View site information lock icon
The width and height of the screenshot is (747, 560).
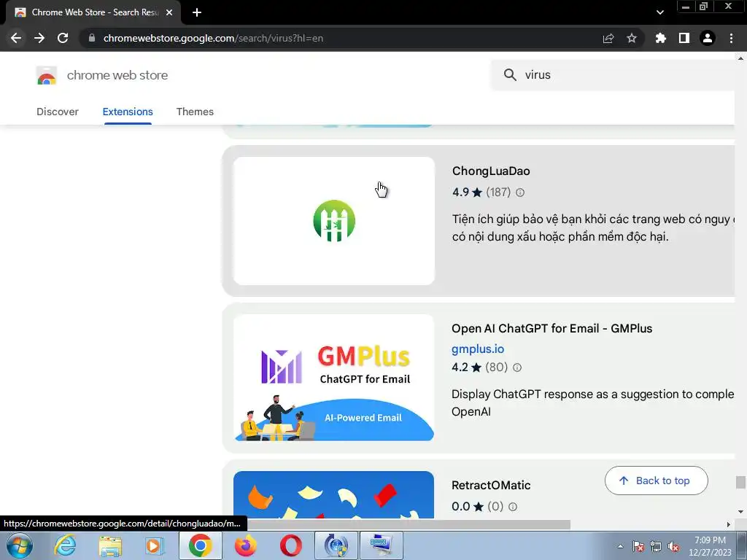click(x=92, y=38)
